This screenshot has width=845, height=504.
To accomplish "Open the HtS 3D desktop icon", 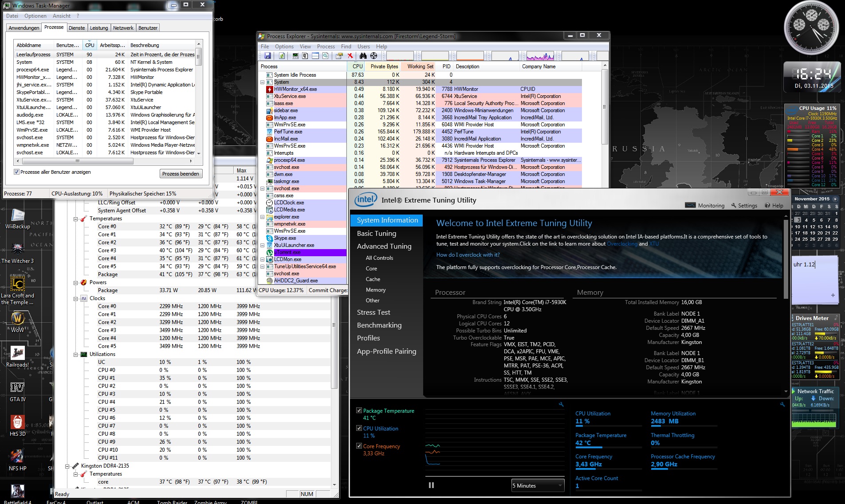I will tap(18, 426).
